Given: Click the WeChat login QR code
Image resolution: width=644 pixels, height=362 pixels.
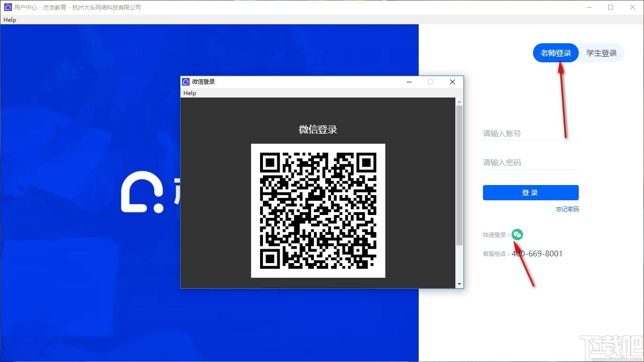Looking at the screenshot, I should pyautogui.click(x=318, y=211).
